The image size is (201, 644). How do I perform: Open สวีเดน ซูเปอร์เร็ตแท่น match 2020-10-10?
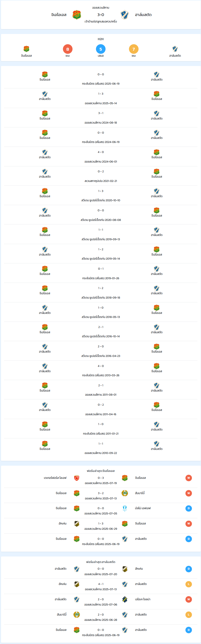(101, 196)
